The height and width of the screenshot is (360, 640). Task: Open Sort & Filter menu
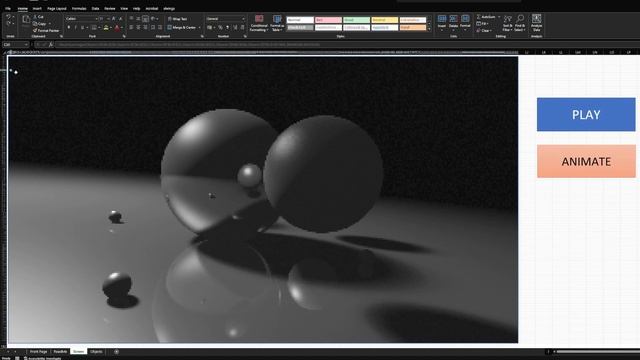tap(507, 23)
